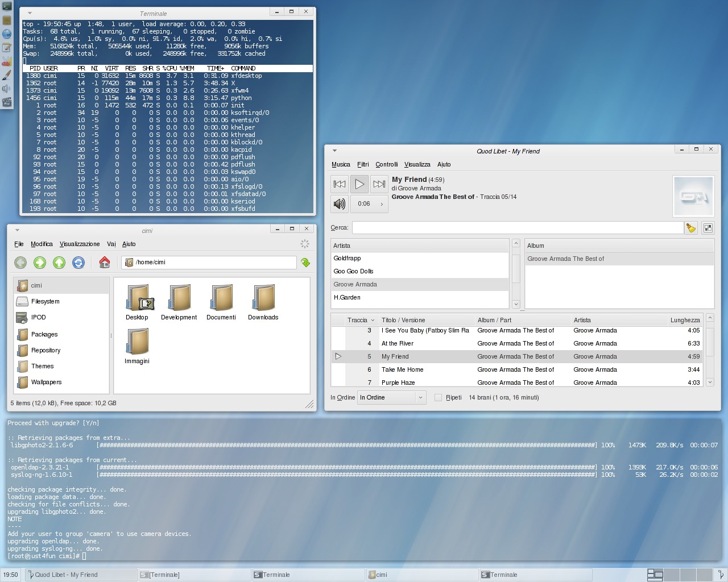Select Filesystem in the sidebar
The width and height of the screenshot is (728, 582).
click(x=61, y=301)
